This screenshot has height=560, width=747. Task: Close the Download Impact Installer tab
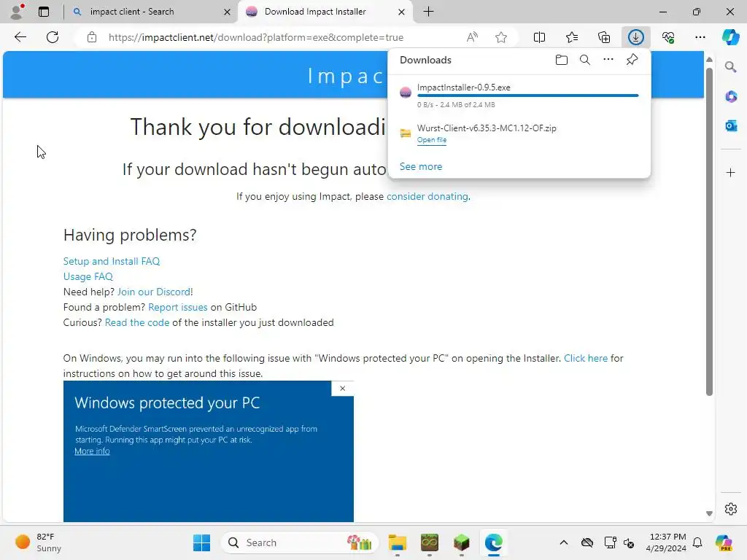click(x=402, y=12)
